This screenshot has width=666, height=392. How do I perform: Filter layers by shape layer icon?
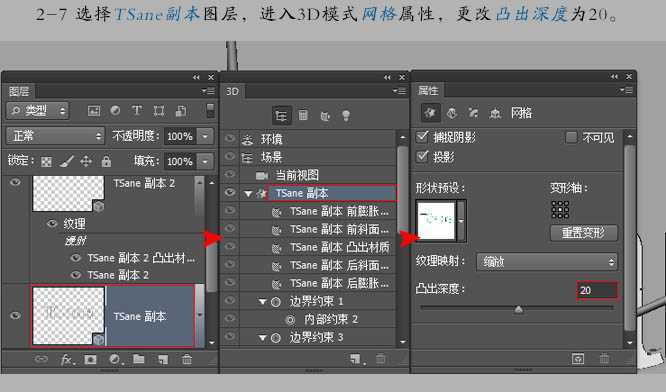pos(159,111)
